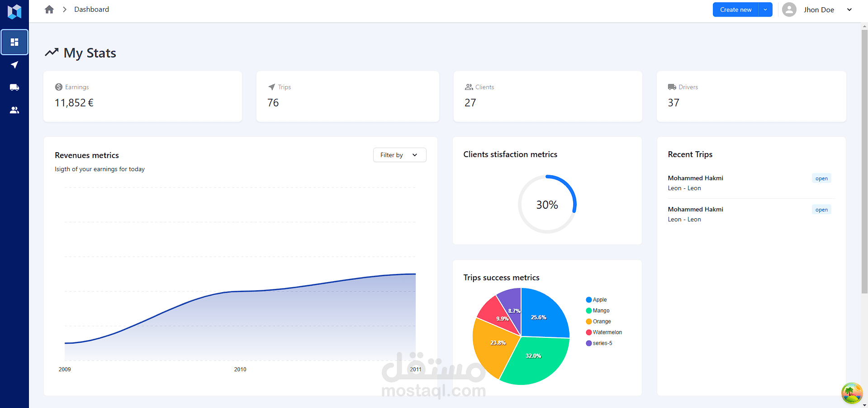The height and width of the screenshot is (408, 868).
Task: Click the Create new button
Action: [735, 10]
